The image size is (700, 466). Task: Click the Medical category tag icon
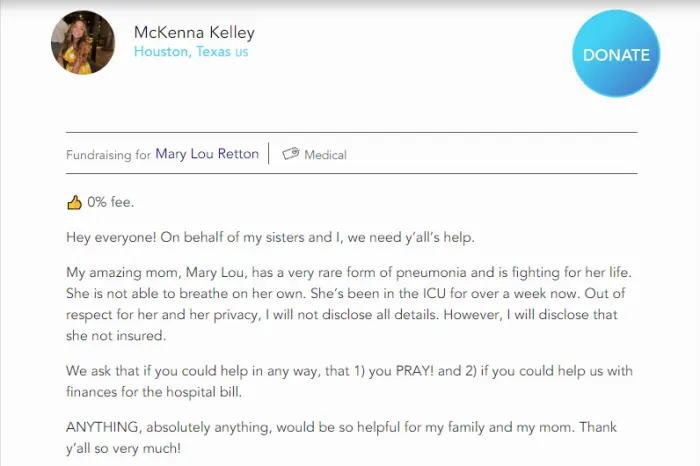point(291,154)
